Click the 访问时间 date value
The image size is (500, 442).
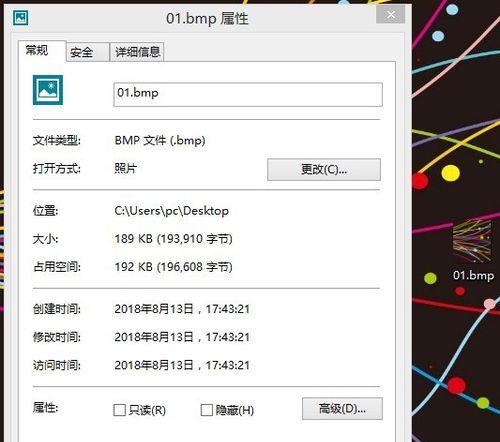tap(182, 365)
